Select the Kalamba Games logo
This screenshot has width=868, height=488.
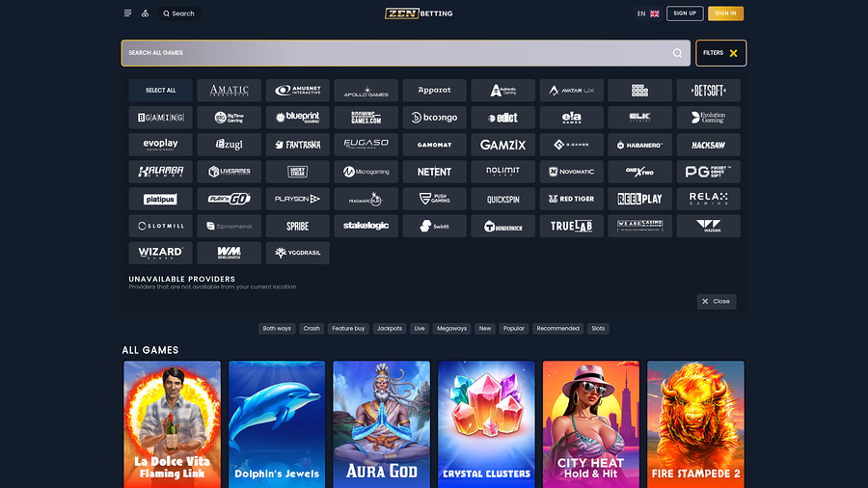click(x=160, y=172)
